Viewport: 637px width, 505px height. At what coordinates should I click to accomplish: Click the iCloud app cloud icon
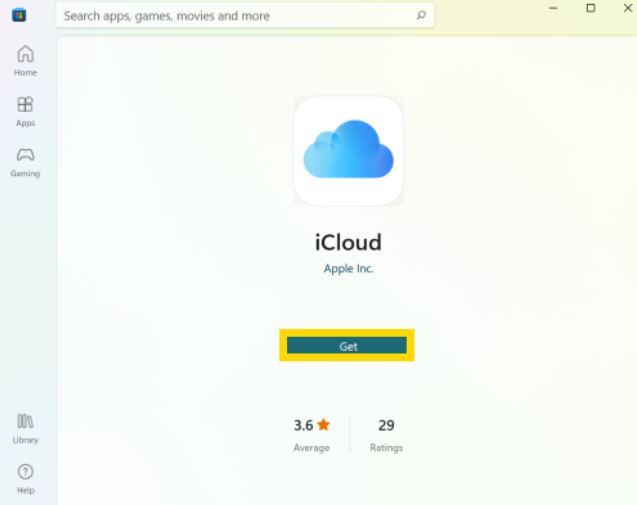349,151
